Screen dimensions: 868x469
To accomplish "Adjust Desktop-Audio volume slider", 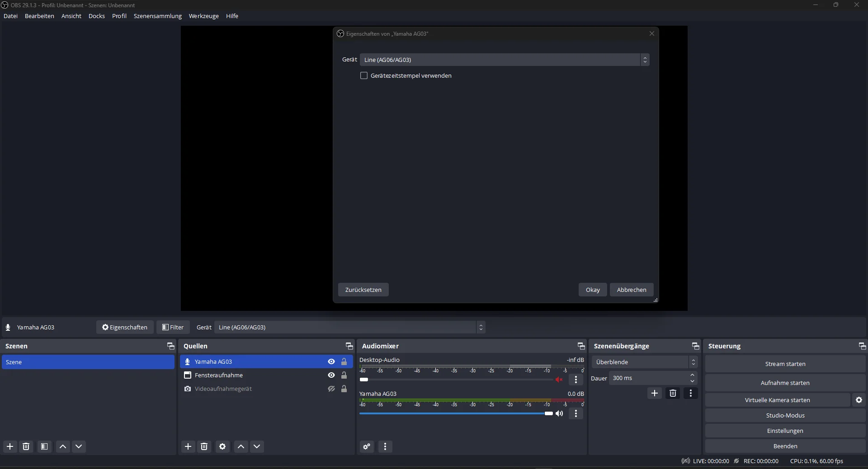I will click(456, 380).
